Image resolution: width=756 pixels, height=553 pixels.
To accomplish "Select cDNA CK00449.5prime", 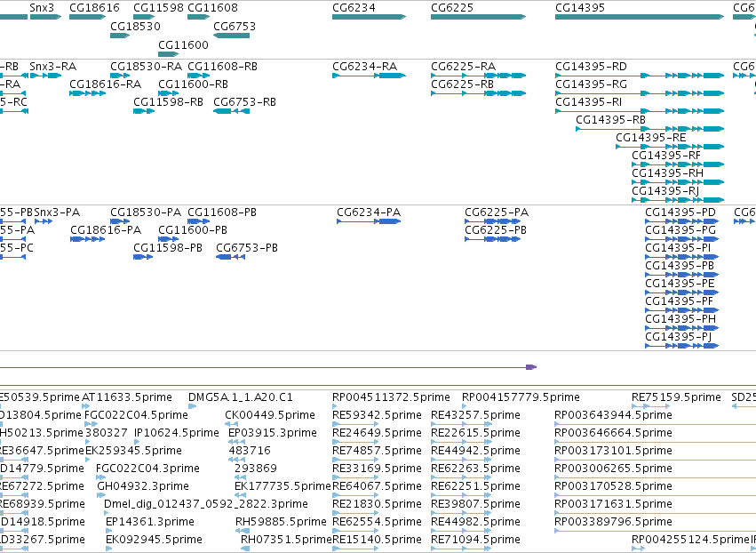I will tap(270, 415).
